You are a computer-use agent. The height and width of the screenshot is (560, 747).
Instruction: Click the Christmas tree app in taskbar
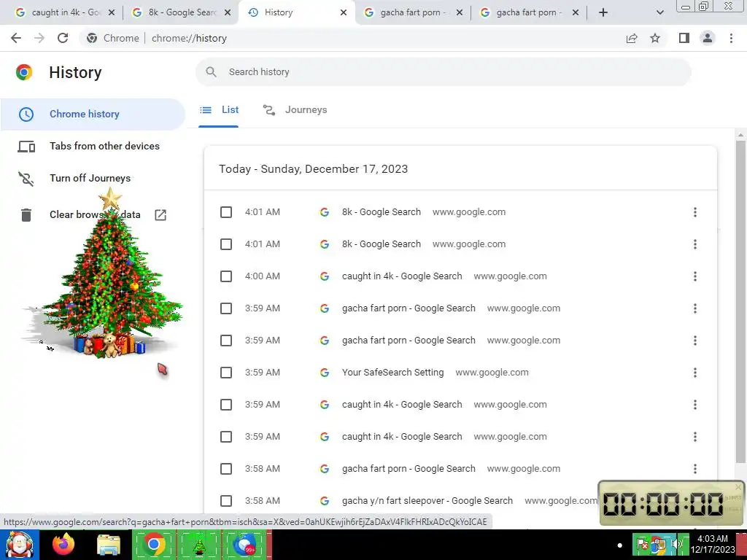click(199, 544)
